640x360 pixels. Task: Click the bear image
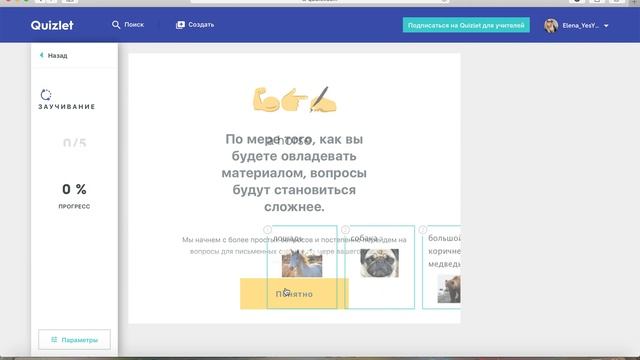[449, 289]
